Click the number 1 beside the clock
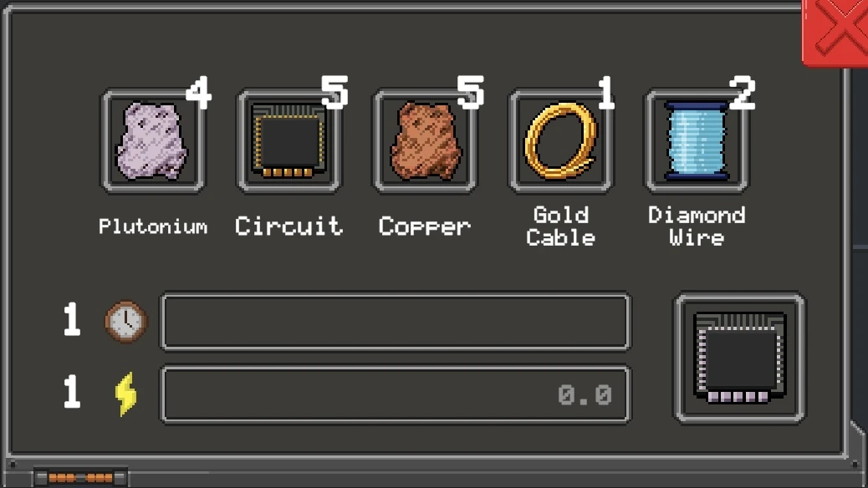The height and width of the screenshot is (488, 868). click(72, 319)
